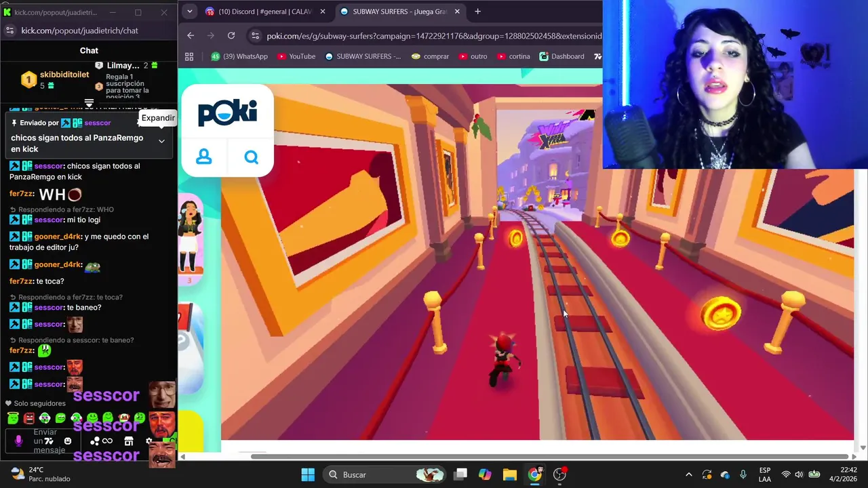Collapse the leaderboard handle in chat
This screenshot has width=868, height=488.
pyautogui.click(x=89, y=103)
